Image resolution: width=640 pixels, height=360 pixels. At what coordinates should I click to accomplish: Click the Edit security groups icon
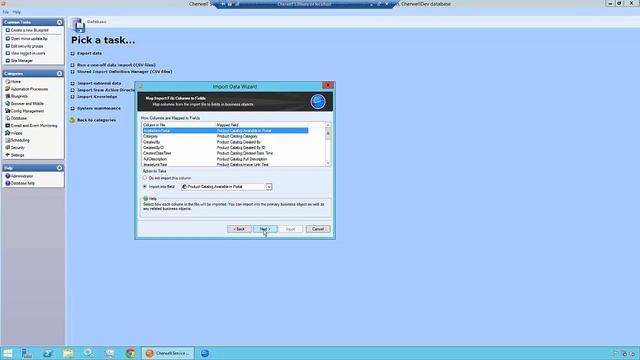click(7, 46)
